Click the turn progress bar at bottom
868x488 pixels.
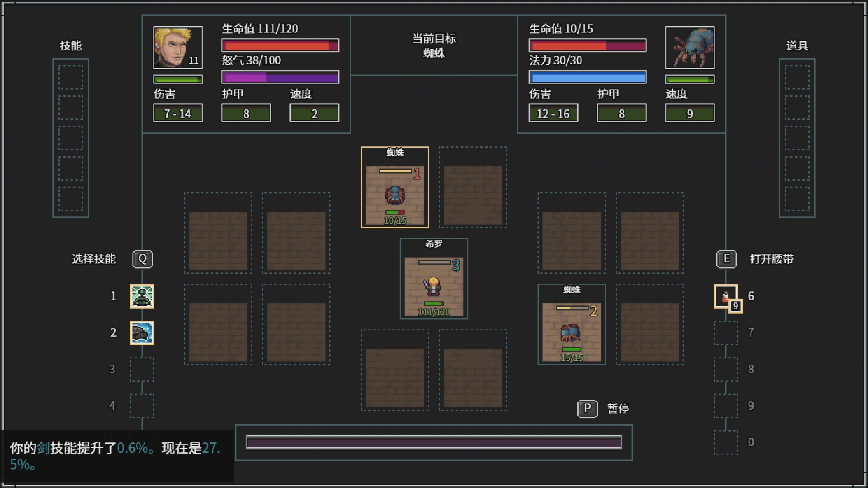pos(434,442)
